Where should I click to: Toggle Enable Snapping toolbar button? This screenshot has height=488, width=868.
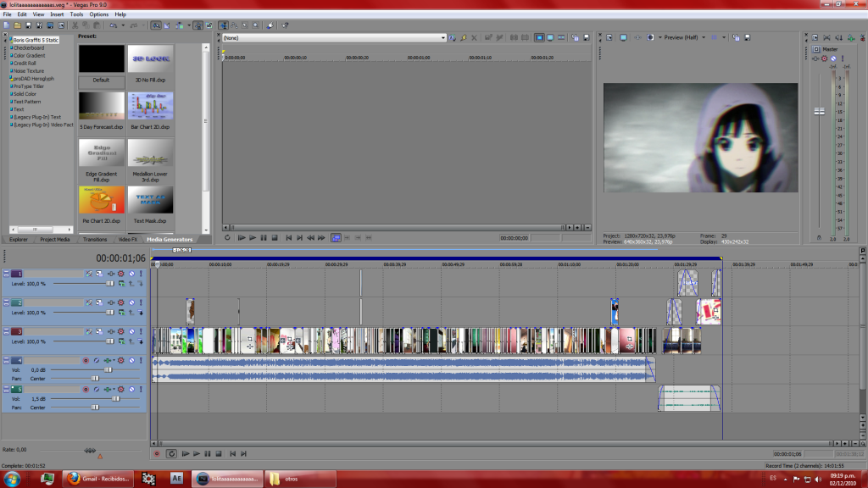[x=156, y=25]
